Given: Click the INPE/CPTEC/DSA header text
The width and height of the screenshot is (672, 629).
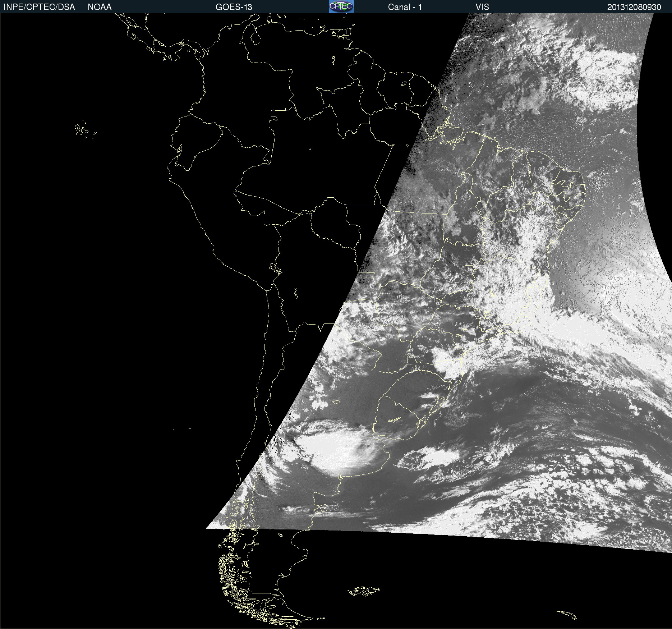Looking at the screenshot, I should [39, 7].
